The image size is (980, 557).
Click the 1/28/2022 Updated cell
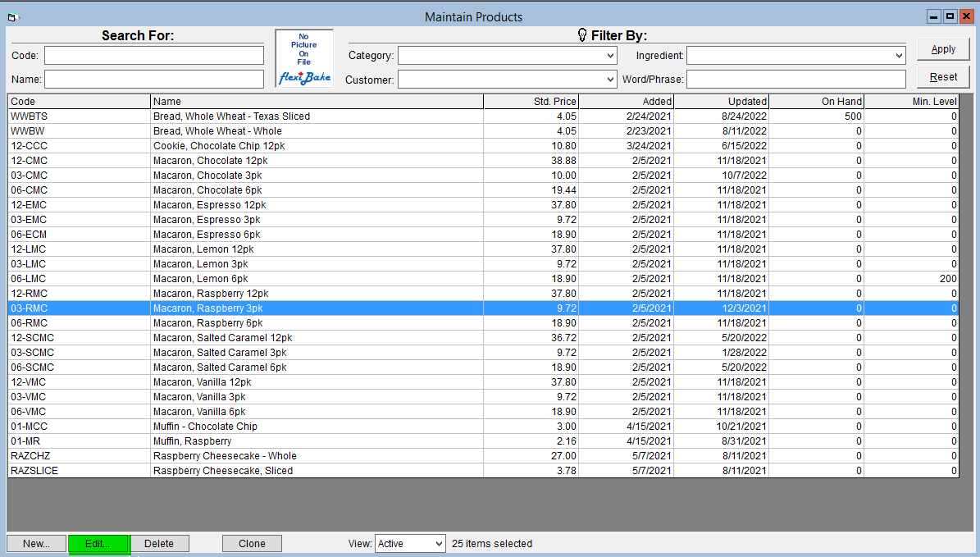(721, 353)
